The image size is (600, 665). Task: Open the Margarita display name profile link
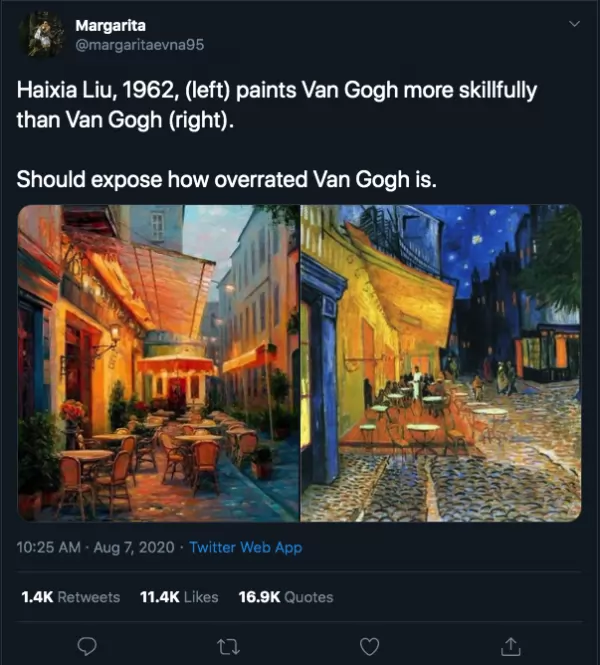(110, 25)
